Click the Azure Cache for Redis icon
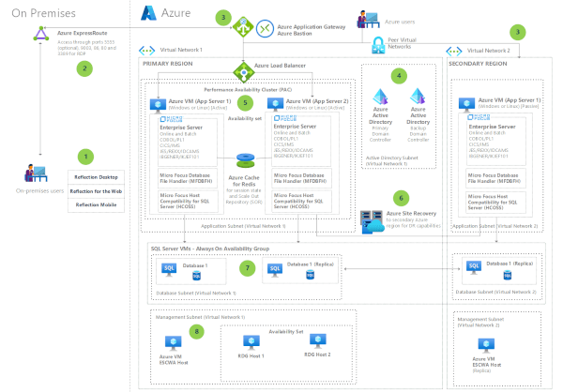Viewport: 563px width, 392px height. coord(246,158)
